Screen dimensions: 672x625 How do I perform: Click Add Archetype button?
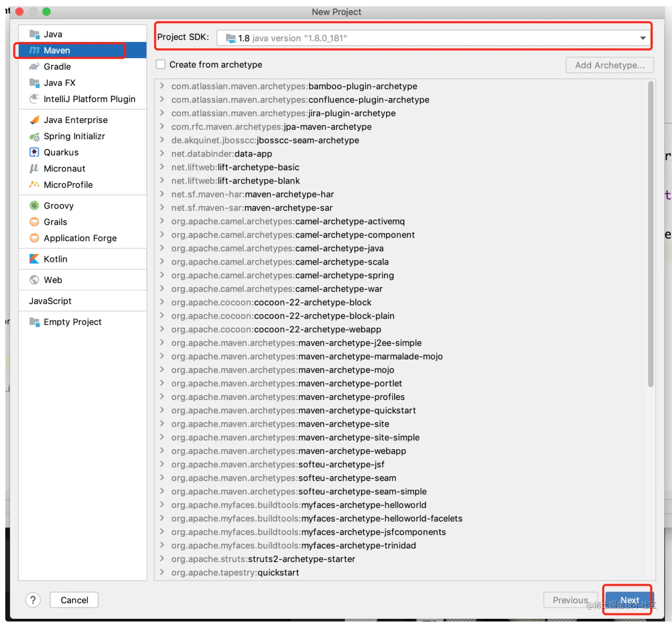pyautogui.click(x=610, y=65)
